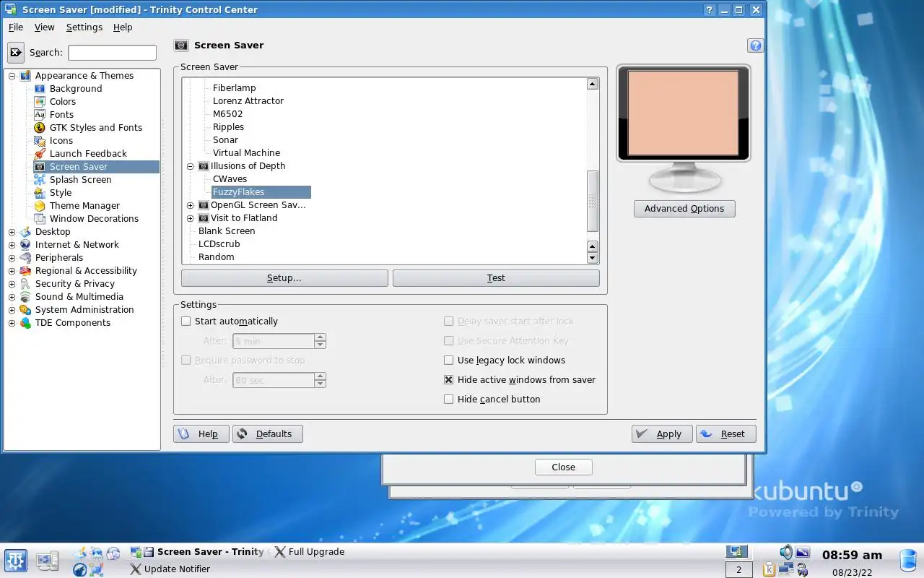The image size is (924, 578).
Task: Enable Hide cancel button checkbox
Action: point(449,400)
